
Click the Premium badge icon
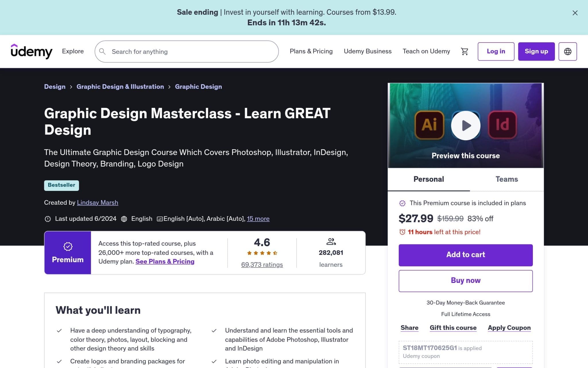pos(68,246)
